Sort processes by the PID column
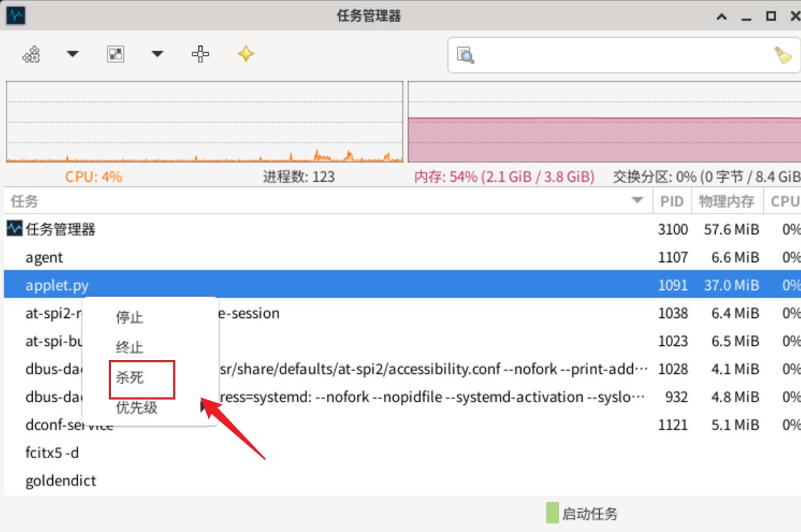 671,201
